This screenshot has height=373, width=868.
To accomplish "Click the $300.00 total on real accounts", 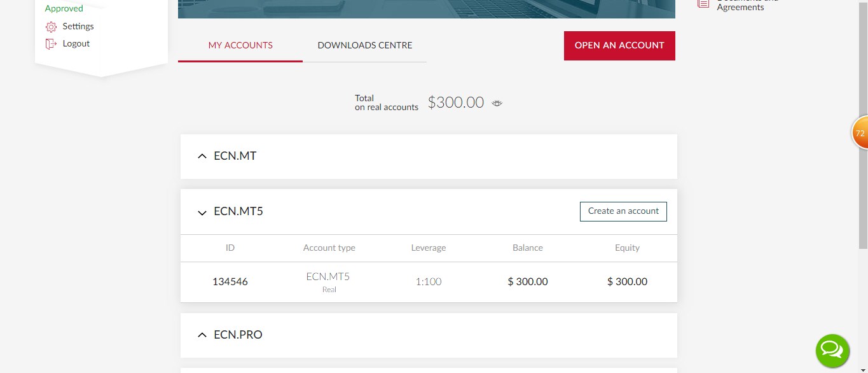I will click(456, 102).
